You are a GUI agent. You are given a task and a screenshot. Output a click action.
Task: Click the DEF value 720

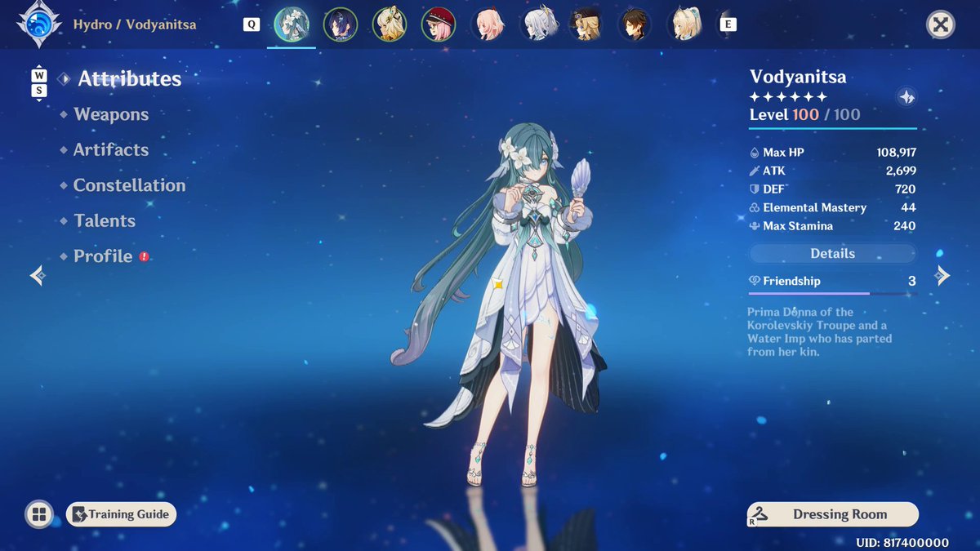pyautogui.click(x=906, y=189)
